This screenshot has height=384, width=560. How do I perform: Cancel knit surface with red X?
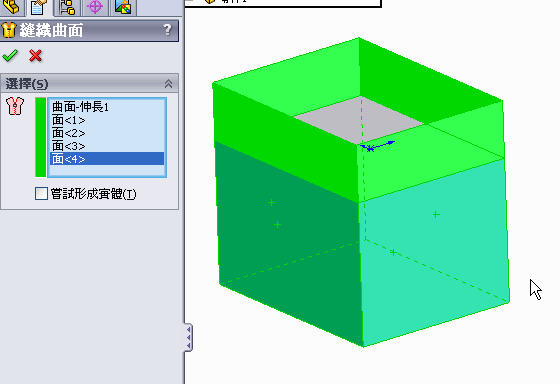pyautogui.click(x=35, y=56)
